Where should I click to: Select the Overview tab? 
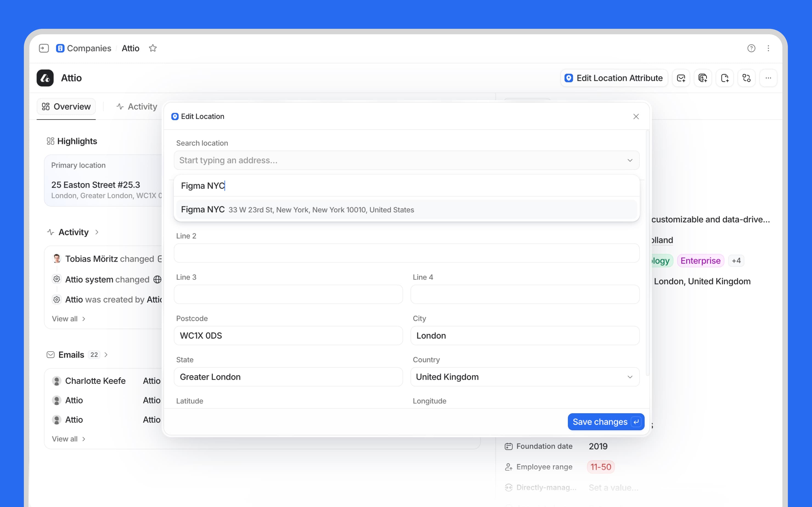tap(66, 107)
